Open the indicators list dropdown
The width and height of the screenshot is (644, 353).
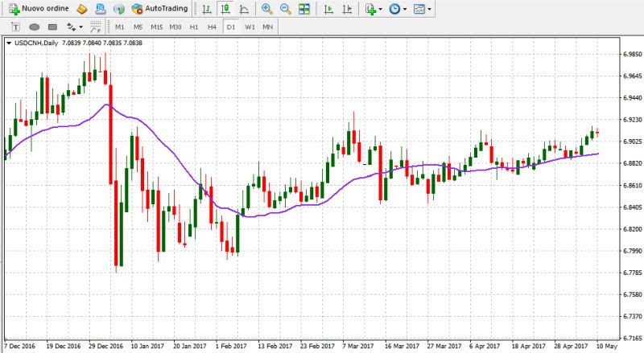pos(374,9)
